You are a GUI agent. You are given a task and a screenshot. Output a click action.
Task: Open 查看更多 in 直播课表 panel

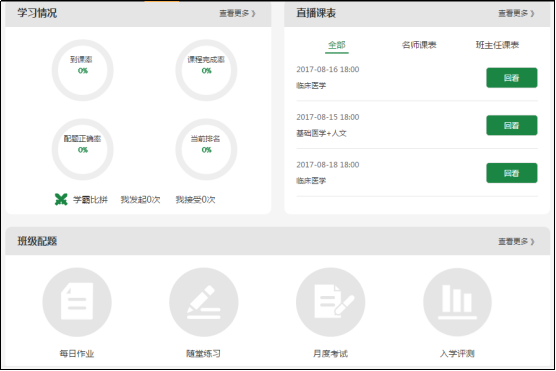pyautogui.click(x=516, y=13)
